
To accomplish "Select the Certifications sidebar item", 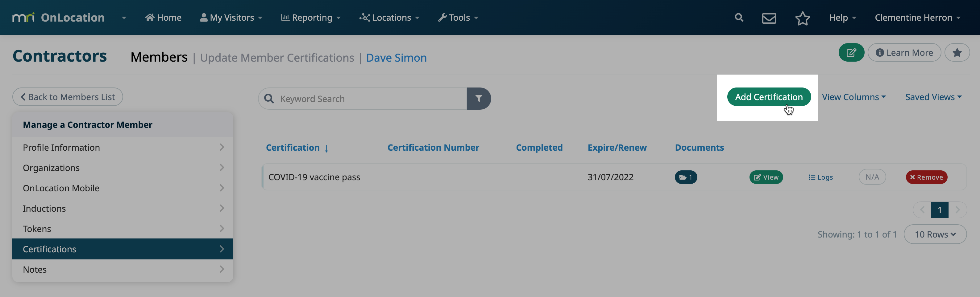I will [122, 249].
